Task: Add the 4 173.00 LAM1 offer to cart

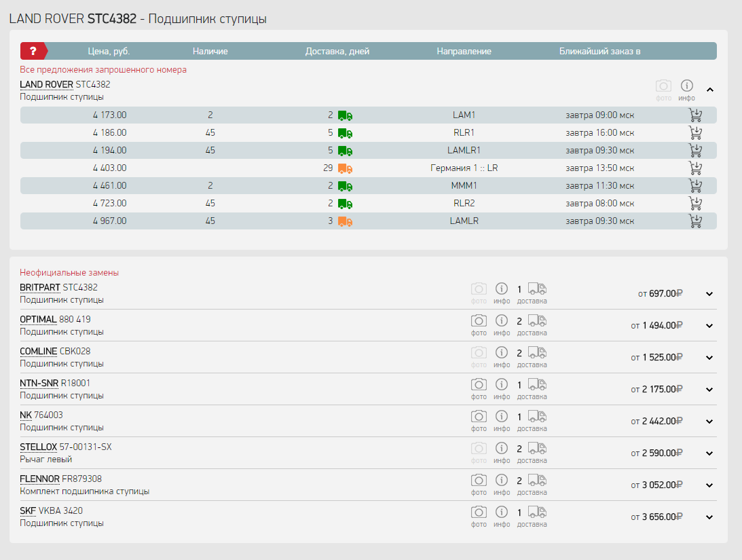Action: click(694, 115)
